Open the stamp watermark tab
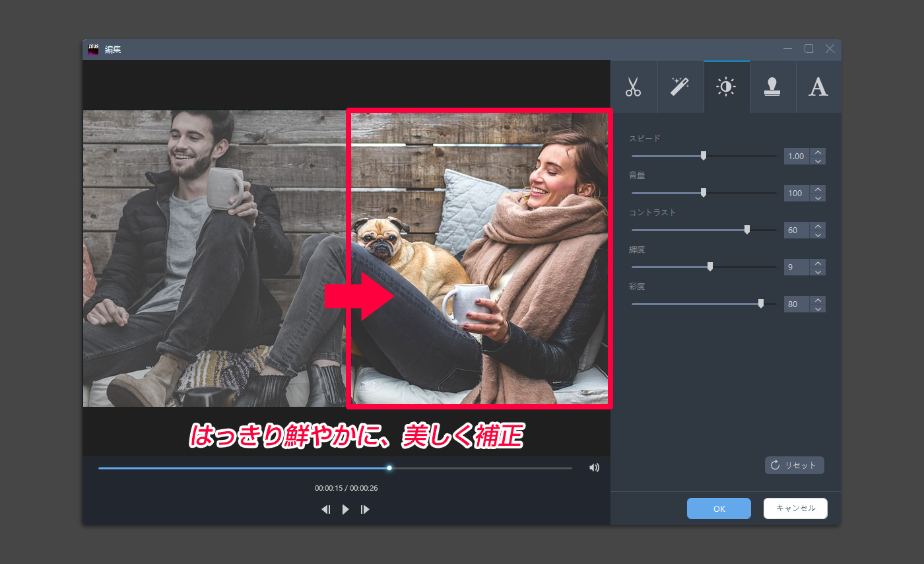This screenshot has height=564, width=924. 772,87
